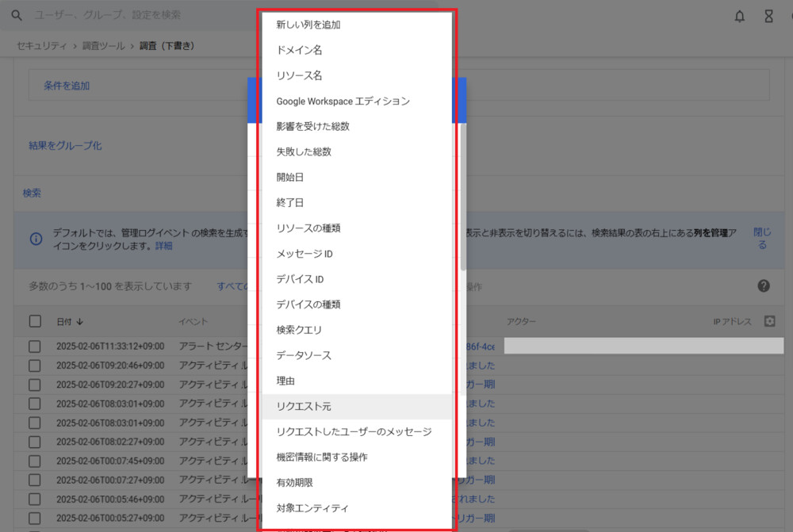Click the help question mark icon
The image size is (793, 532).
pyautogui.click(x=764, y=286)
